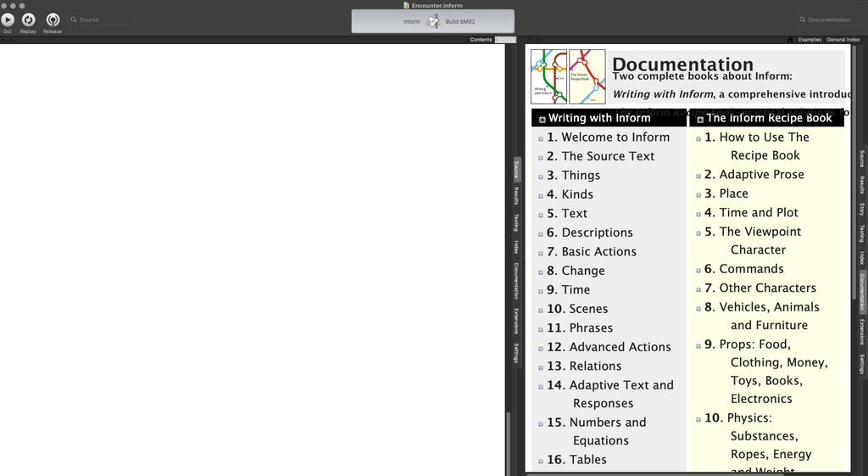Switch right pane to Settings tab
The width and height of the screenshot is (868, 476).
[x=862, y=363]
